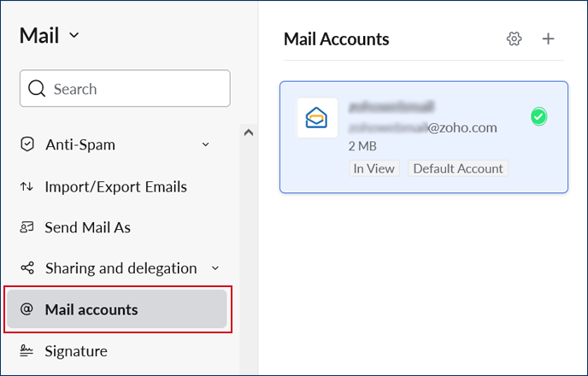Click the Send Mail As icon
Screen dimensions: 588x376
(26, 227)
